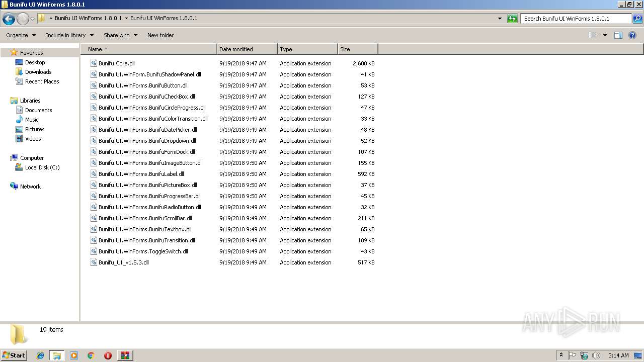This screenshot has height=362, width=644.
Task: Open Local Disk (C:)
Action: tap(42, 167)
